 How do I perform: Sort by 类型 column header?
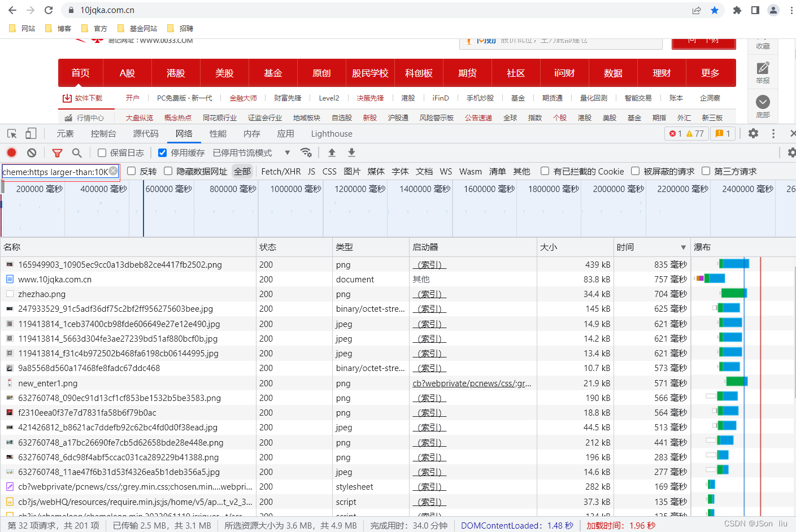pyautogui.click(x=371, y=247)
